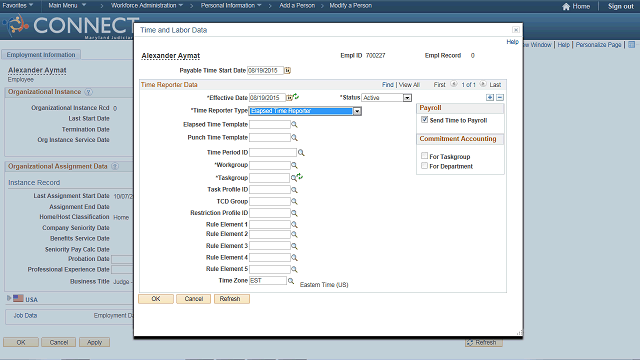The height and width of the screenshot is (360, 640).
Task: Click refresh icon next to Taskgroup
Action: click(x=300, y=177)
